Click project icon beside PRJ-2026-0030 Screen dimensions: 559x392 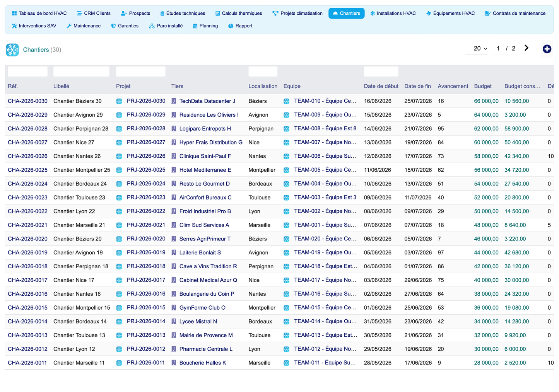[x=119, y=101]
